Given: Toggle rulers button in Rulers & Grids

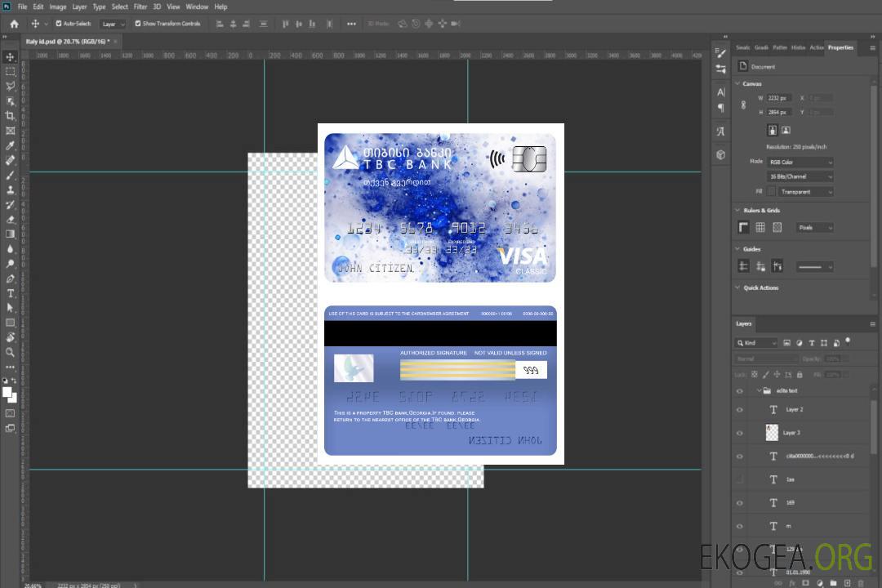Looking at the screenshot, I should coord(744,227).
